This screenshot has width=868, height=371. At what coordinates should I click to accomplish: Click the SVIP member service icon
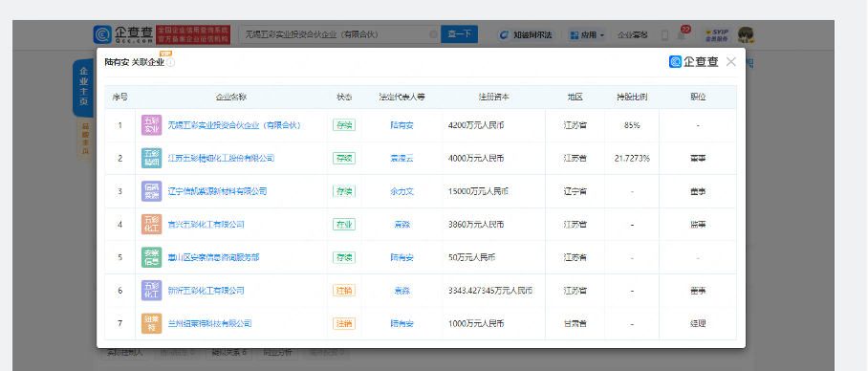716,34
